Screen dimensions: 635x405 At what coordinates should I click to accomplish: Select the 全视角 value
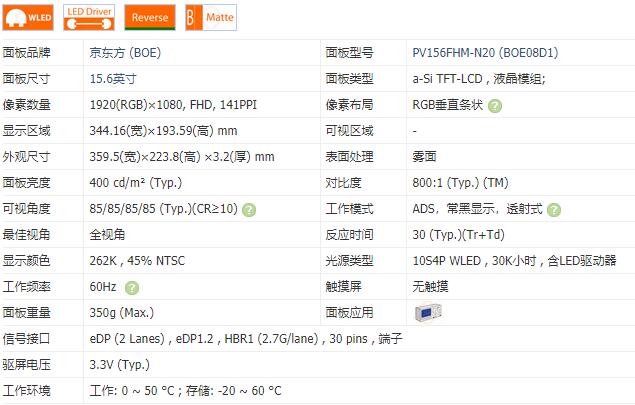[x=107, y=234]
